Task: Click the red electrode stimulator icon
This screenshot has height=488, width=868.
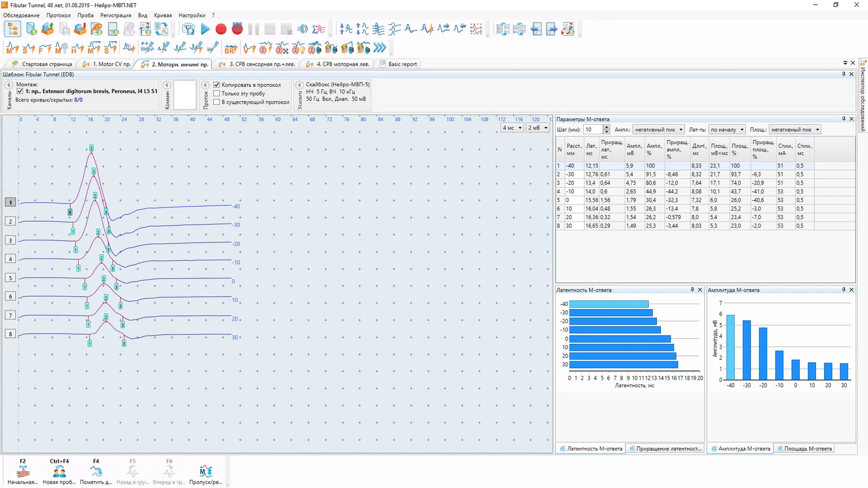Action: 237,29
